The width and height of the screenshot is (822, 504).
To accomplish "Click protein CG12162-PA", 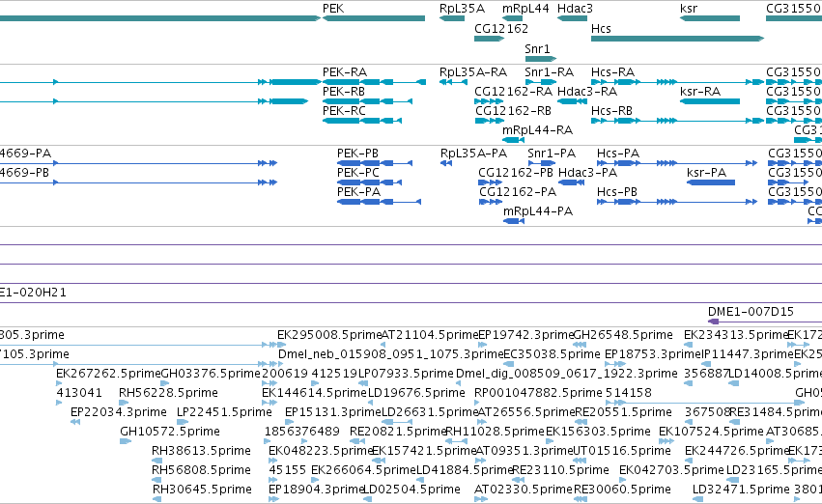I will (x=491, y=202).
